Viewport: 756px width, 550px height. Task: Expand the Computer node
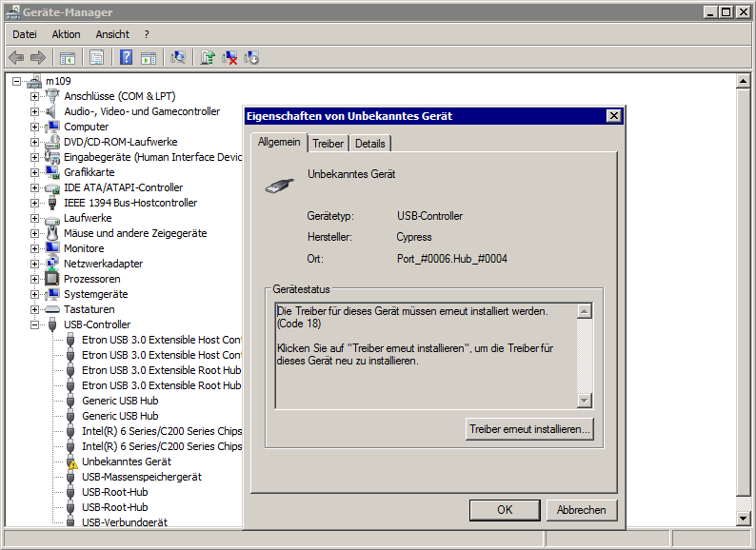(x=34, y=127)
